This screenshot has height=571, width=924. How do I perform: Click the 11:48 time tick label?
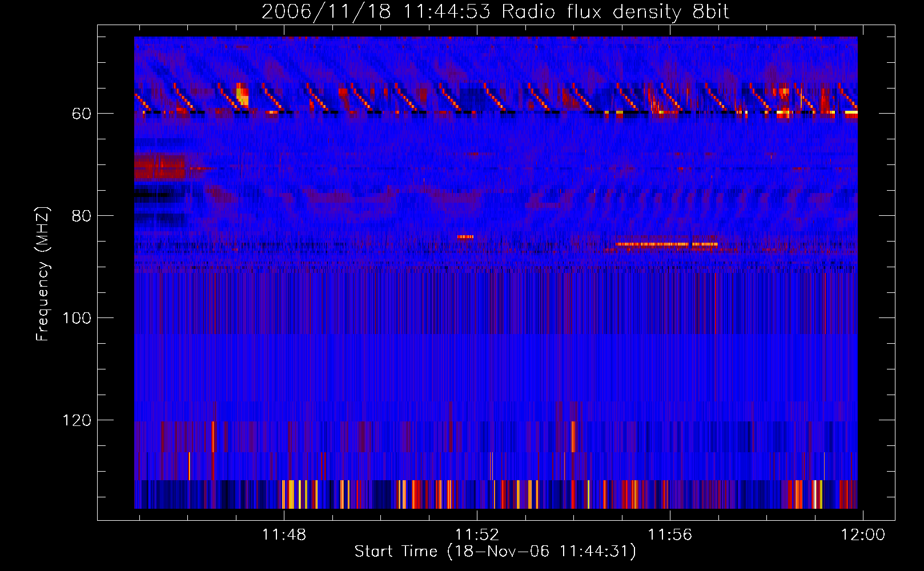click(284, 534)
